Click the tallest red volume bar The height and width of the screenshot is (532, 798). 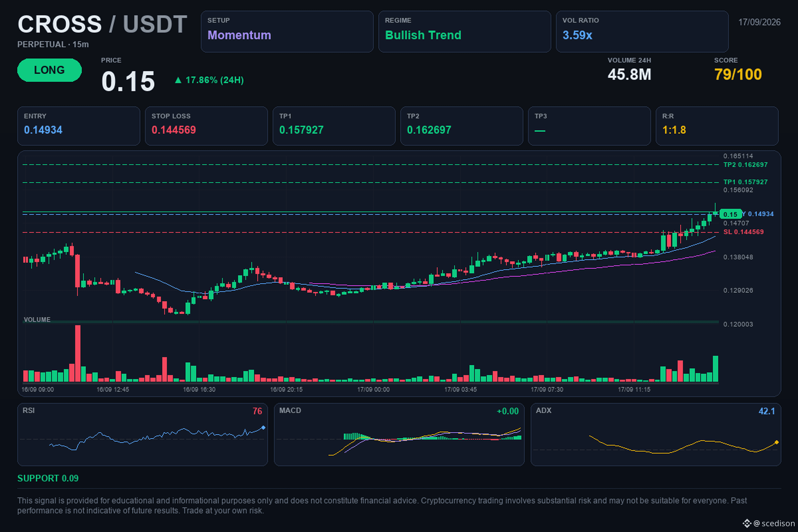pos(78,353)
